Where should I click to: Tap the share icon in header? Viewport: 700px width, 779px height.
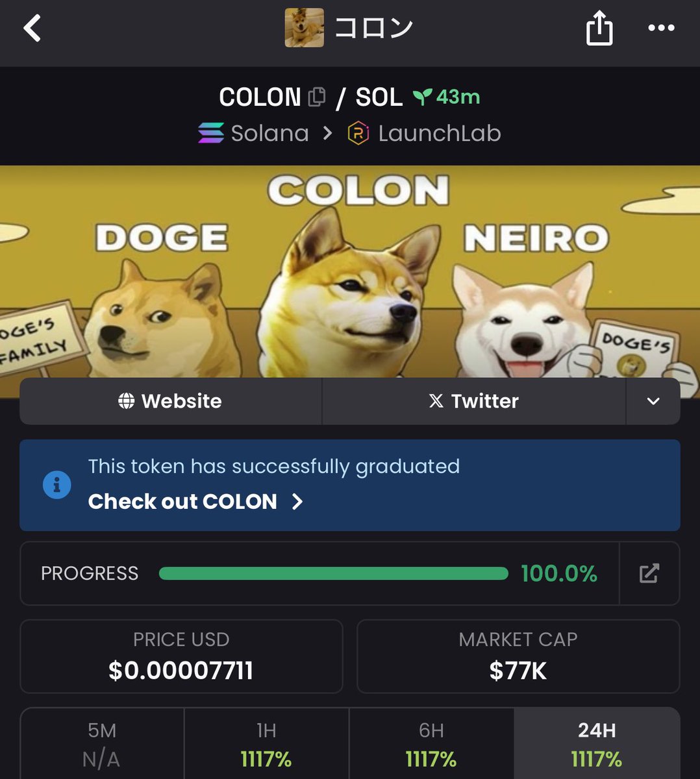coord(599,28)
